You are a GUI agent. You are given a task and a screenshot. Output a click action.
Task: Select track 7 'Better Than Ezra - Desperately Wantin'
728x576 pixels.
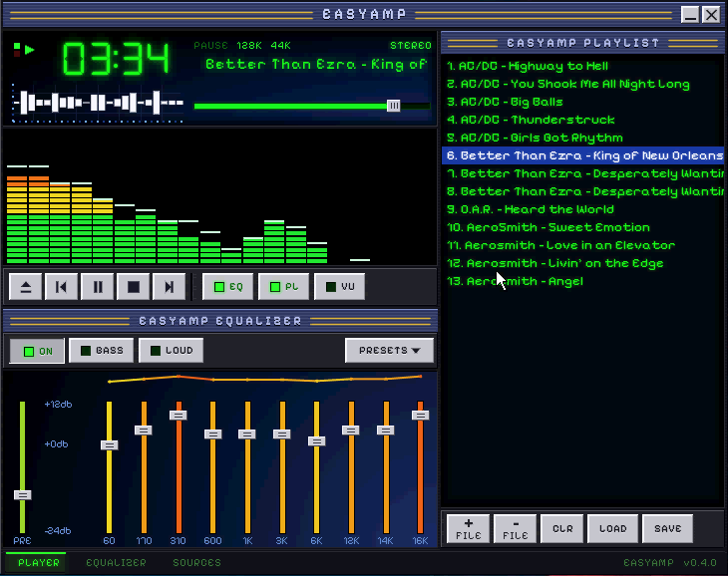(582, 173)
